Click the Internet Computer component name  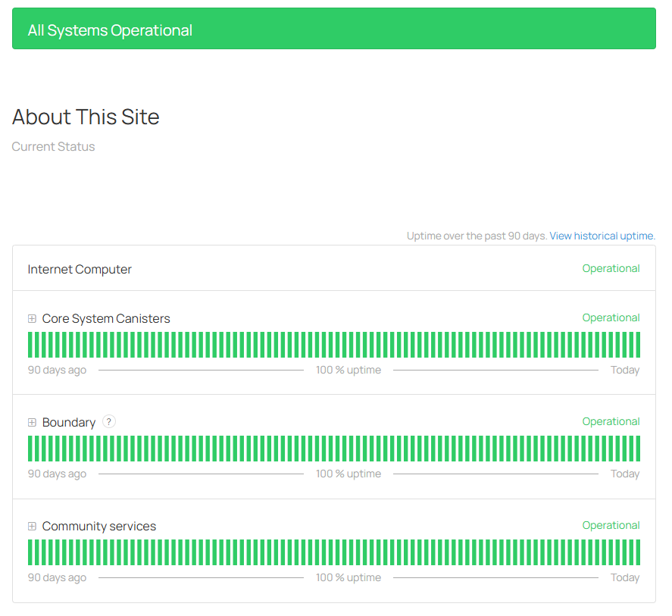[x=80, y=269]
